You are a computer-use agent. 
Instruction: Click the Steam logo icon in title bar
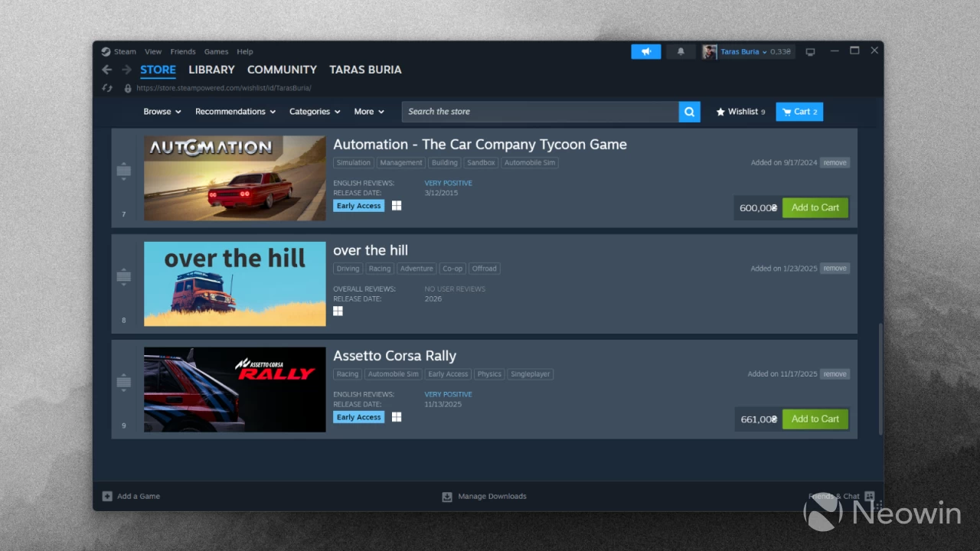(106, 52)
